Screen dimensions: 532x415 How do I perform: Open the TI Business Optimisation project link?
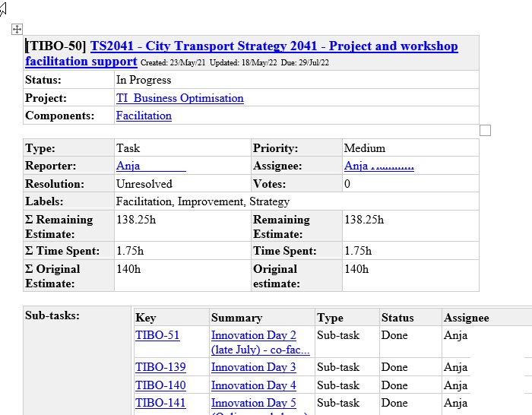tap(180, 98)
